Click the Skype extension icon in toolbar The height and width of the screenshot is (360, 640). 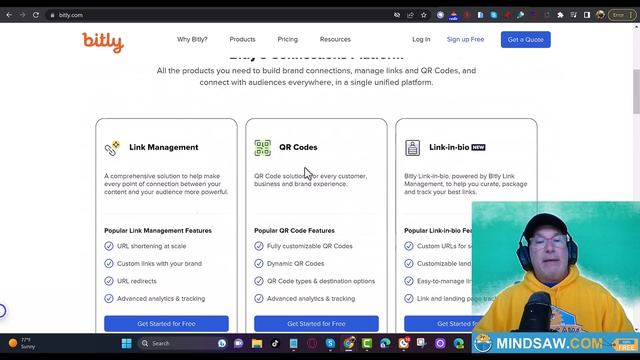coord(494,15)
